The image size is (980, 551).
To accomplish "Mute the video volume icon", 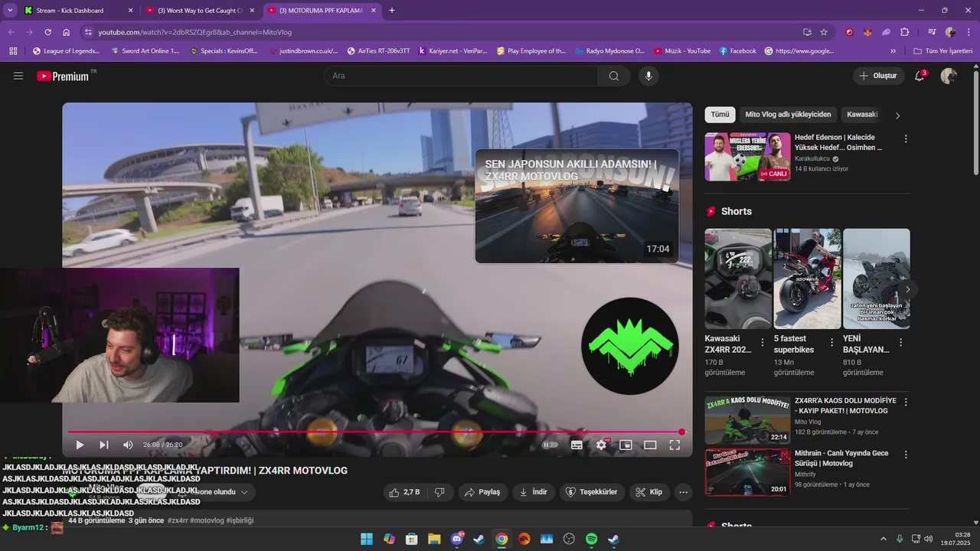I will click(128, 445).
